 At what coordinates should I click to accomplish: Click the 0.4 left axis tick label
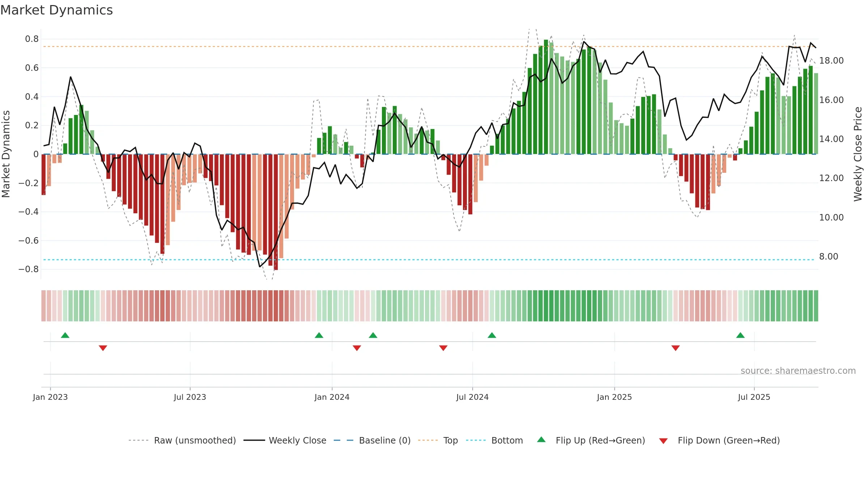point(32,97)
